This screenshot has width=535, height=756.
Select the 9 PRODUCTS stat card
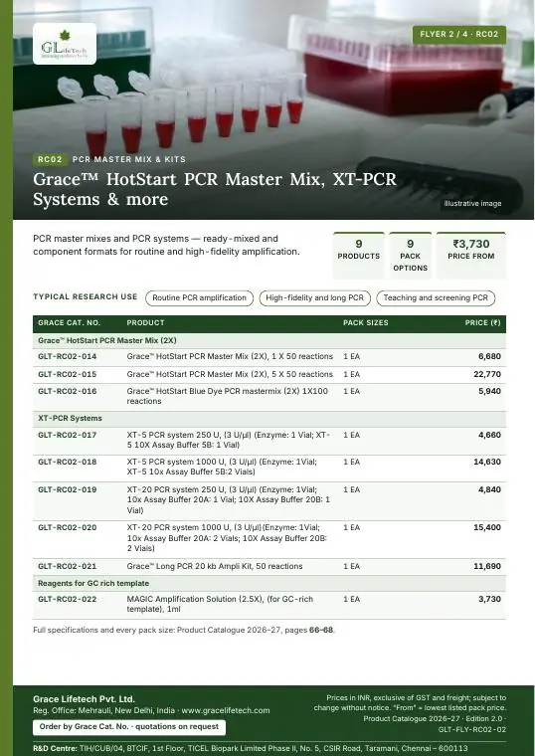pos(359,255)
